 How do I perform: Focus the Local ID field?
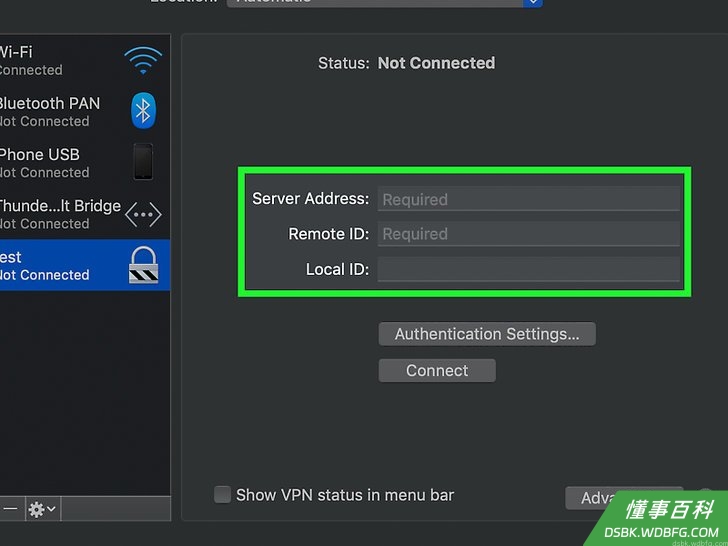point(529,269)
